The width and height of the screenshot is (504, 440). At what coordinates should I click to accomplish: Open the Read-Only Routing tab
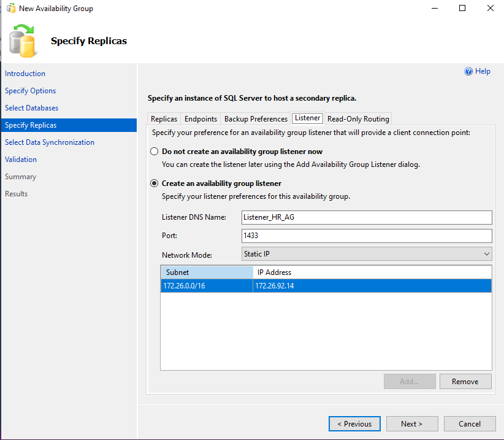tap(358, 119)
